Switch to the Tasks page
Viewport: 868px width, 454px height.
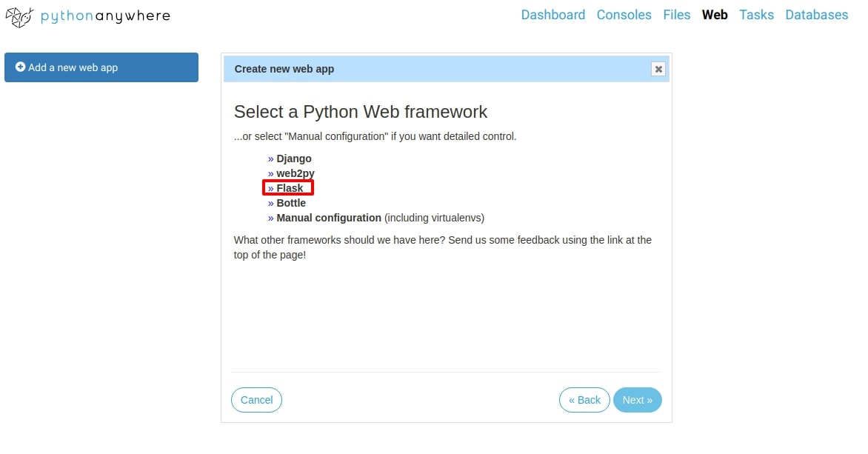click(756, 15)
